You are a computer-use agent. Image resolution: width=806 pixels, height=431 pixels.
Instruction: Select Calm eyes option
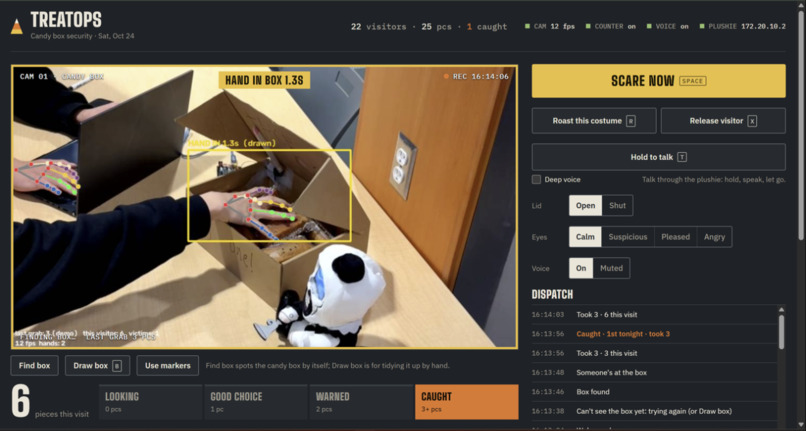point(585,237)
